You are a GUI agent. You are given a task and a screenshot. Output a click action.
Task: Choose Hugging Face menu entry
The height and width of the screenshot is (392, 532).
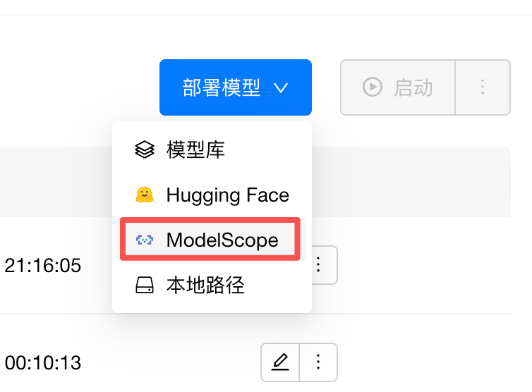pyautogui.click(x=227, y=195)
